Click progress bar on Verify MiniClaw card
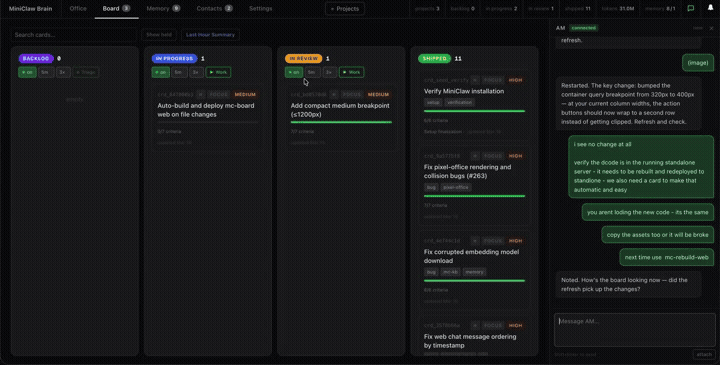This screenshot has width=720, height=365. tap(474, 111)
